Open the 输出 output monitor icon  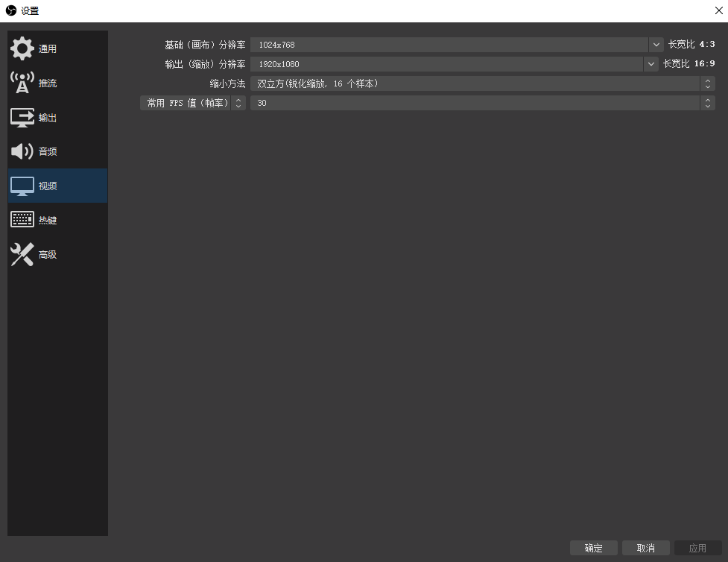click(22, 117)
